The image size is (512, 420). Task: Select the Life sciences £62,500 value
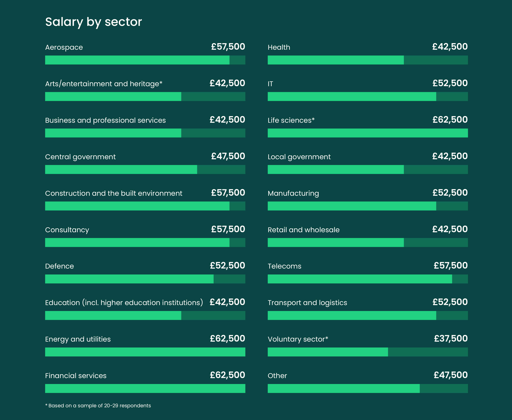point(450,119)
